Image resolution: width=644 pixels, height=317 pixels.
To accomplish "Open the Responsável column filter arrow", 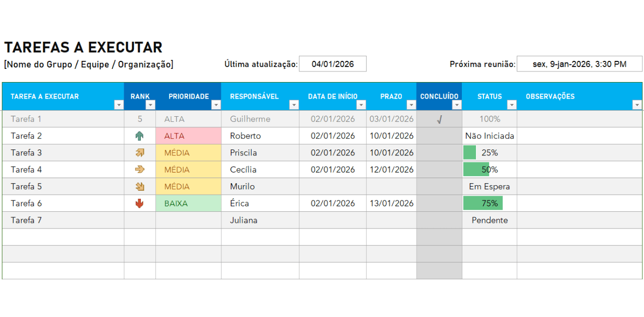I will tap(294, 105).
